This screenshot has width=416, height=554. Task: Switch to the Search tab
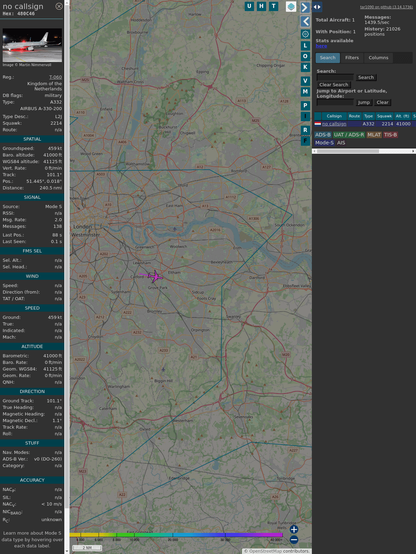click(328, 58)
